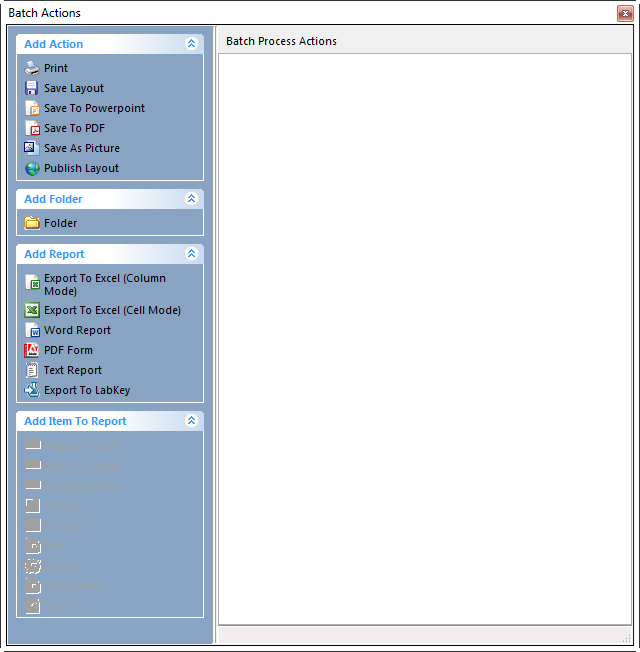Viewport: 640px width, 652px height.
Task: Click the Export To LabKey icon
Action: point(32,390)
